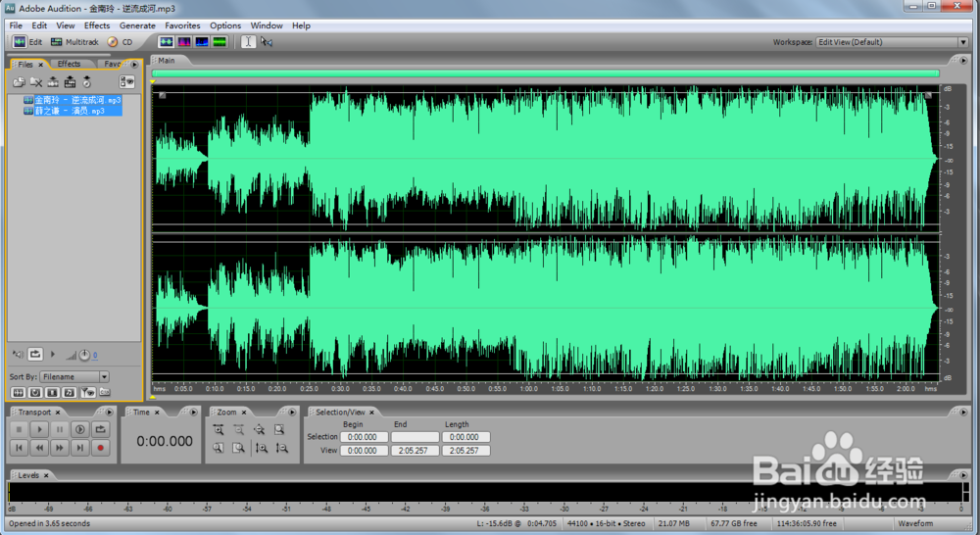Click Zoom To Selection icon
Viewport: 980px width, 535px height.
coord(279,429)
